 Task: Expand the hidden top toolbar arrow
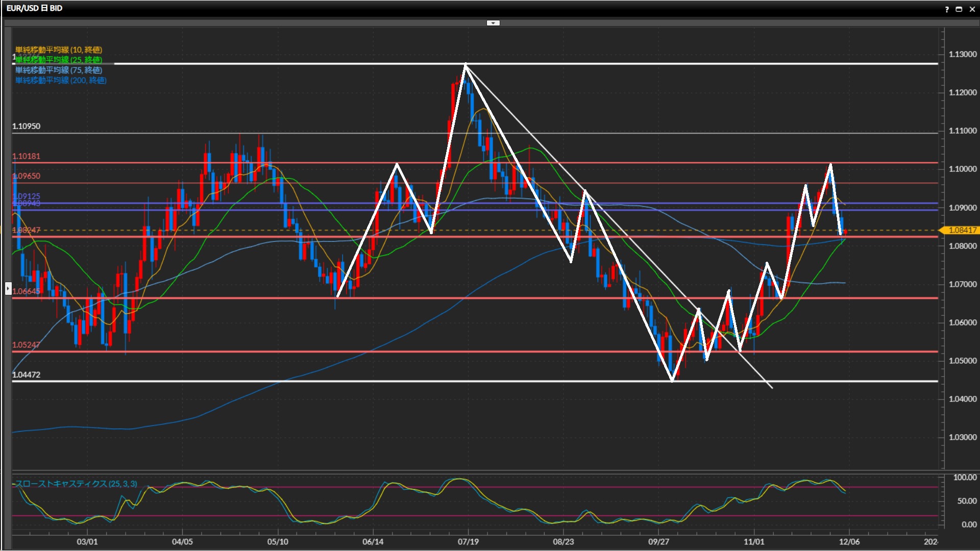(x=493, y=23)
